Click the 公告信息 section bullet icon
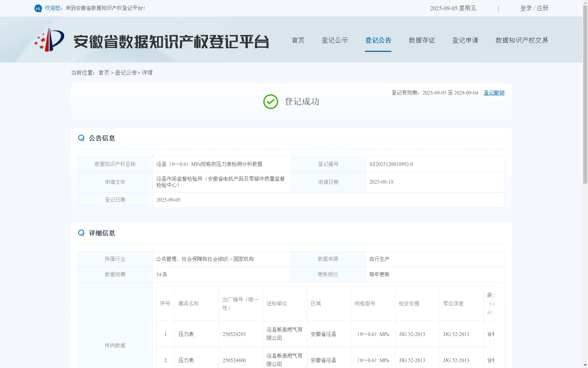 [81, 138]
